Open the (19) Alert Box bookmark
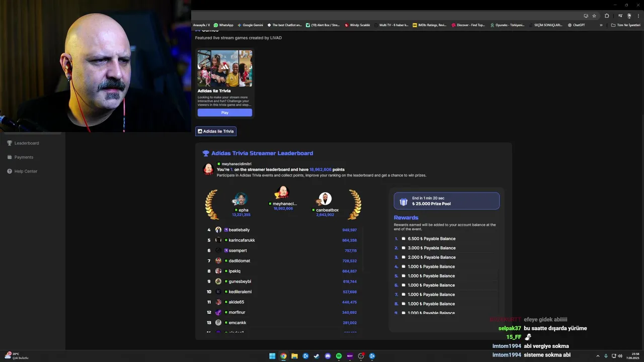Viewport: 644px width, 362px height. [x=323, y=25]
